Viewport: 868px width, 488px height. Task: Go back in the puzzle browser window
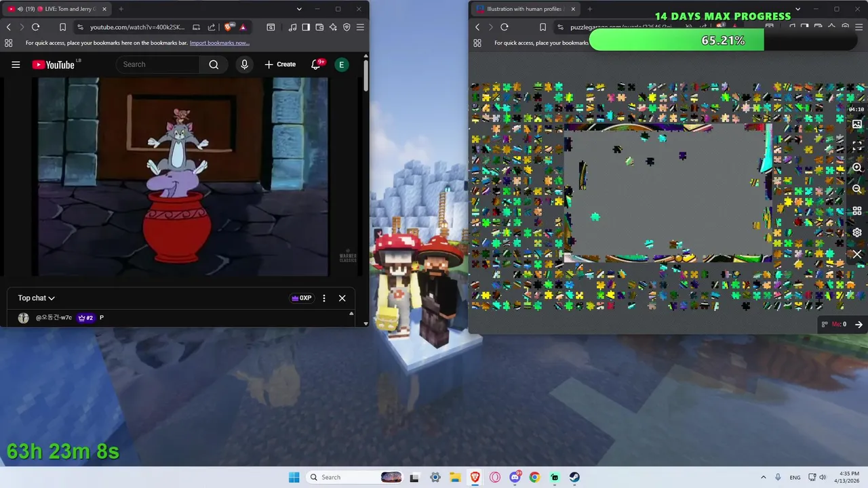point(477,27)
